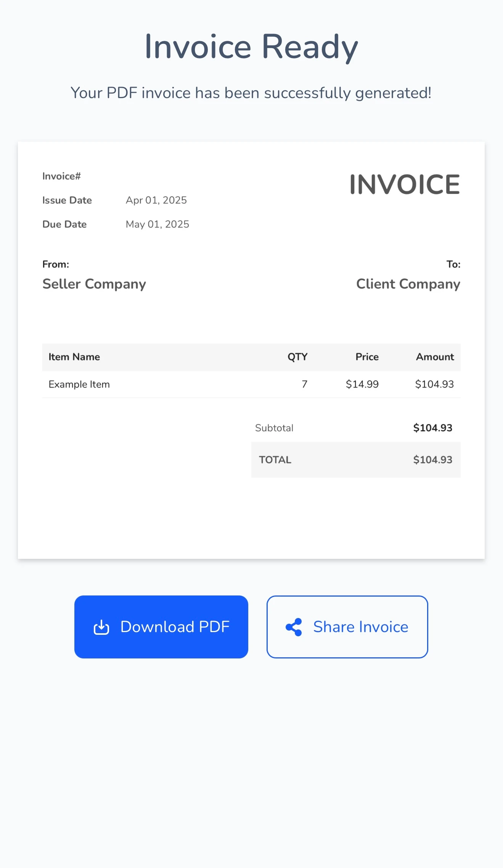Click the share nodes icon
The image size is (503, 868).
pyautogui.click(x=294, y=627)
